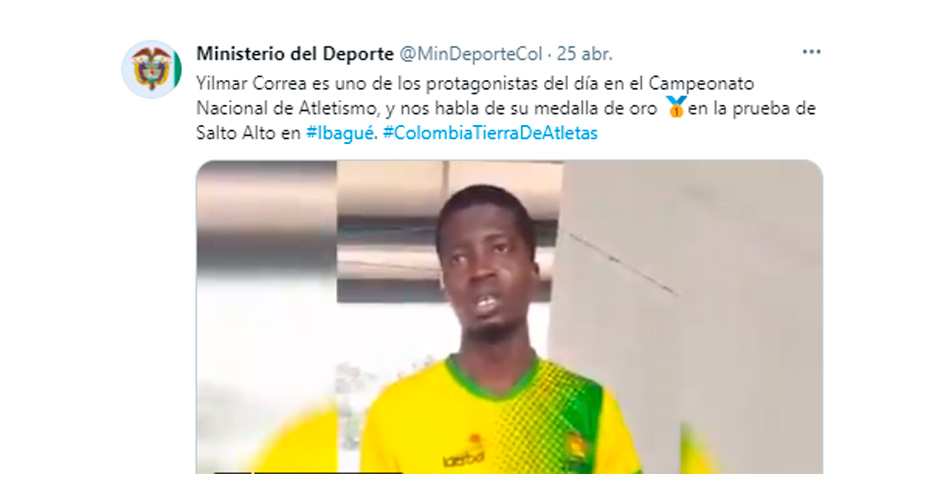950x482 pixels.
Task: Open the #ColombiaTierraDeAtletas hashtag
Action: (490, 133)
